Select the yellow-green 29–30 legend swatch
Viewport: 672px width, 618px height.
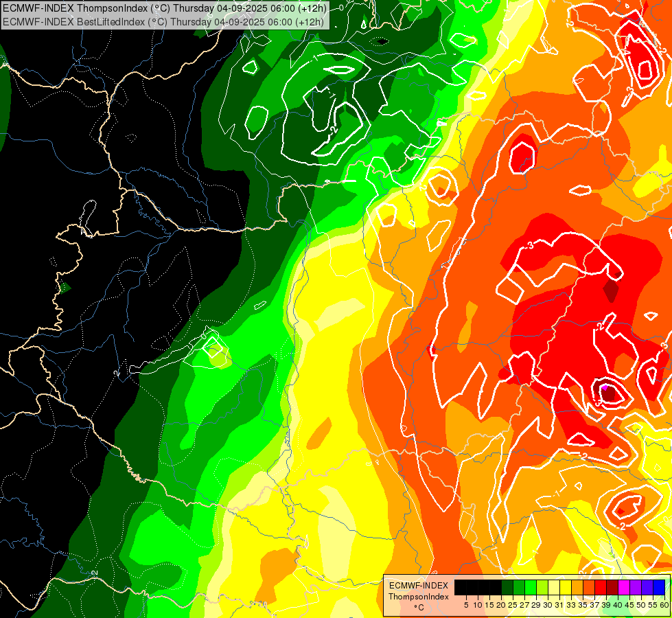542,587
